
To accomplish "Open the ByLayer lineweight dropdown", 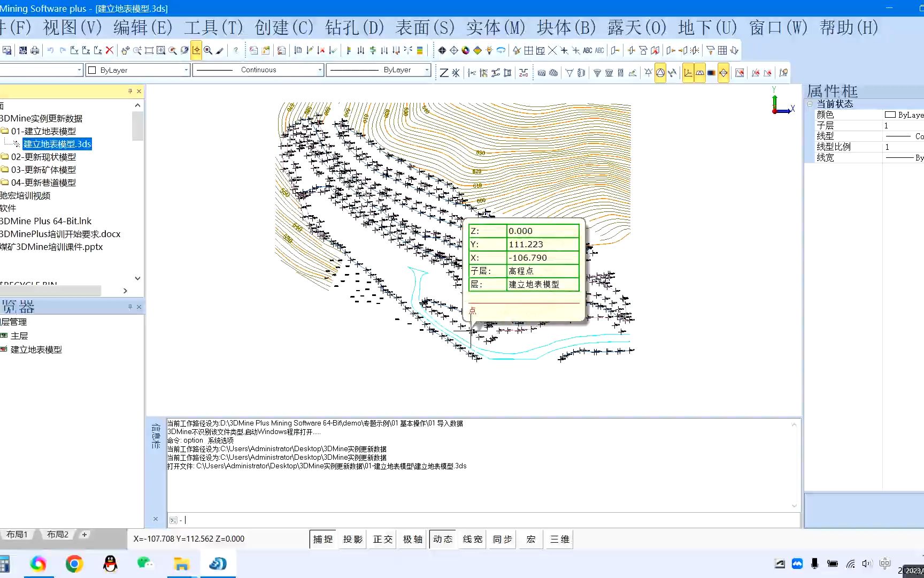I will [x=379, y=70].
